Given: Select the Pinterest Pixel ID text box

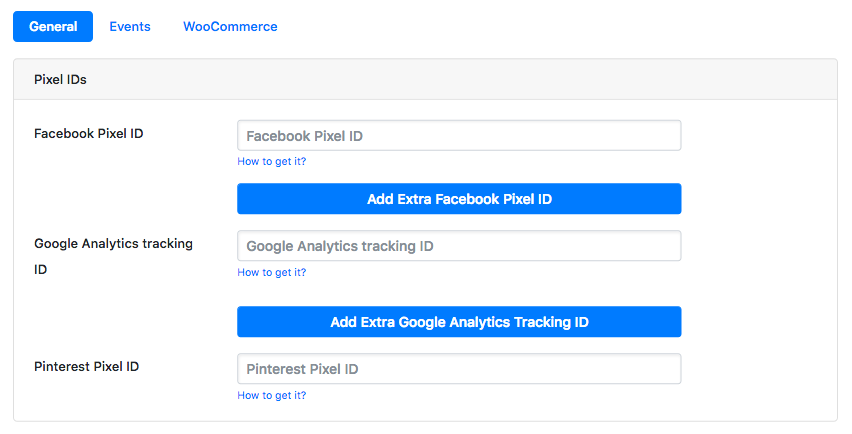Looking at the screenshot, I should pyautogui.click(x=459, y=369).
